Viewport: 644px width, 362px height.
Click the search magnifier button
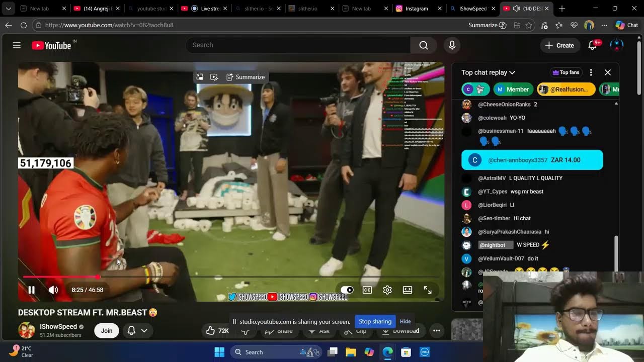pos(424,45)
